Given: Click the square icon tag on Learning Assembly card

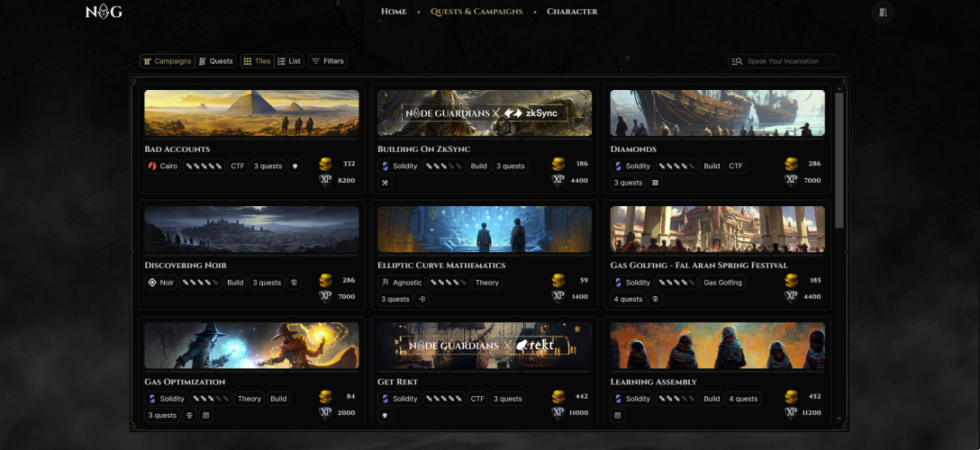Looking at the screenshot, I should point(618,415).
